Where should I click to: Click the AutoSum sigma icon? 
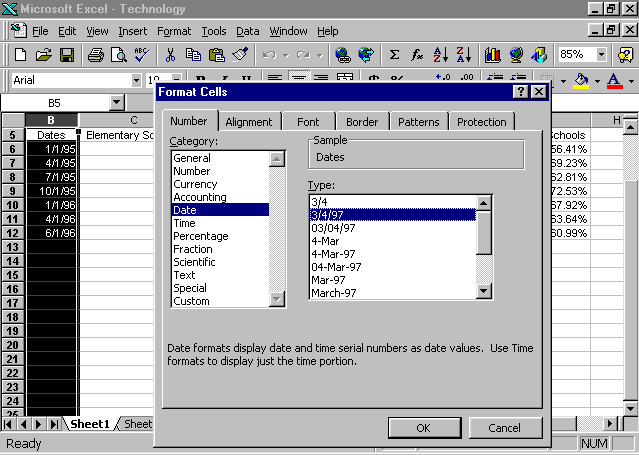pyautogui.click(x=394, y=55)
